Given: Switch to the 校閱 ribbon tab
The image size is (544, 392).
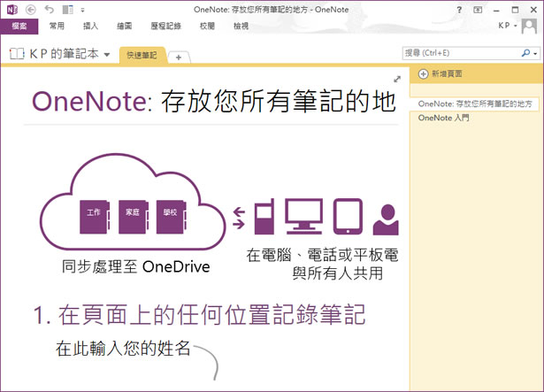Looking at the screenshot, I should (207, 26).
